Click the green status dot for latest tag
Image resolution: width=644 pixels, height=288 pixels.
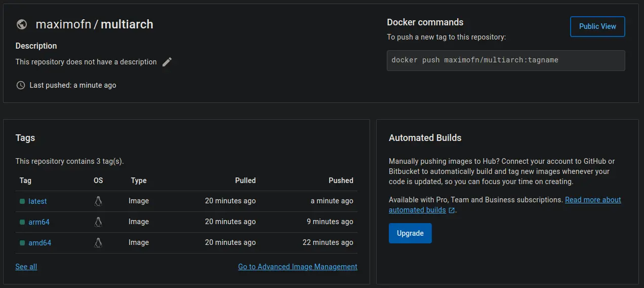[x=22, y=201]
